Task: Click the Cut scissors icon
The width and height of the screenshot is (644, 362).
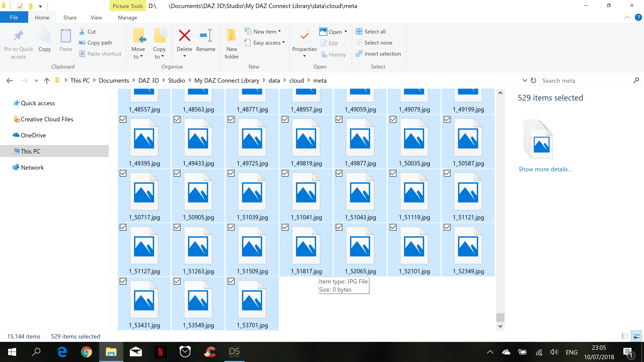Action: 82,32
